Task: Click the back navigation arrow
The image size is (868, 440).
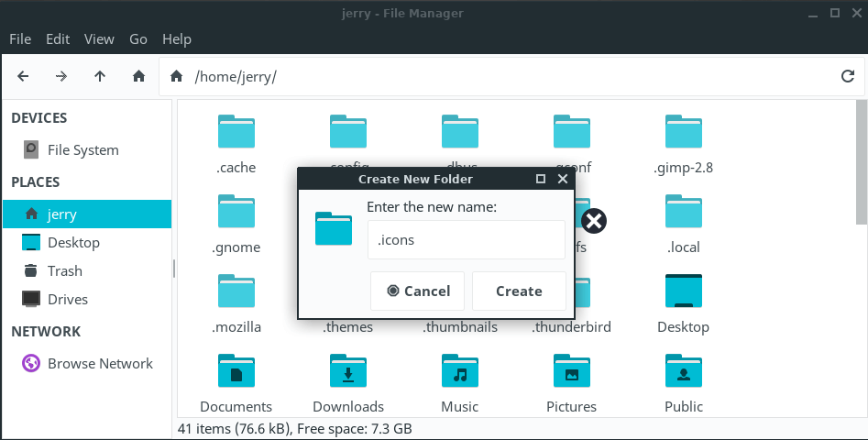Action: 23,76
